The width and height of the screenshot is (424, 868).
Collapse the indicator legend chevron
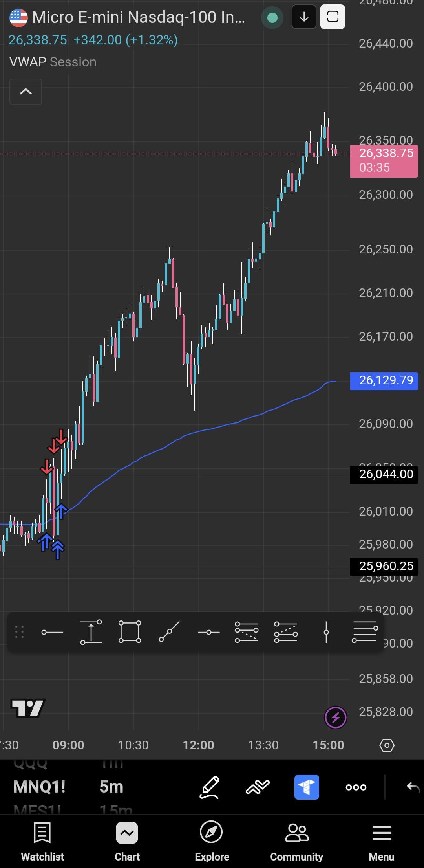click(x=26, y=92)
